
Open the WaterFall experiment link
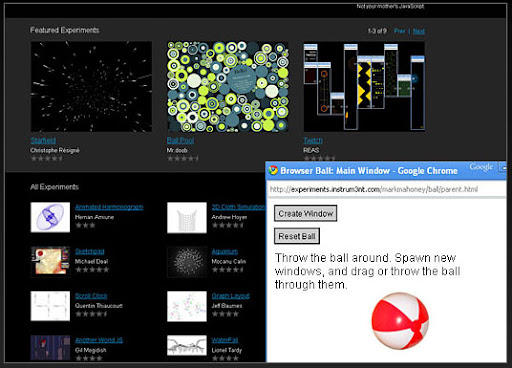click(225, 340)
